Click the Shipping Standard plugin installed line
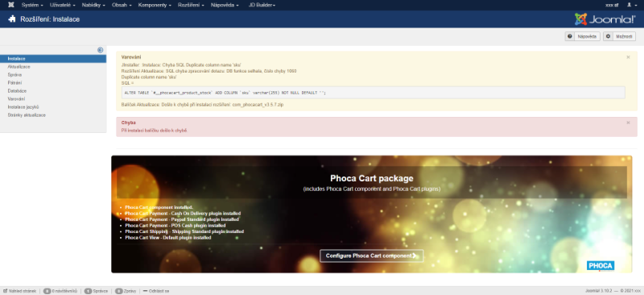The image size is (644, 295). click(184, 231)
